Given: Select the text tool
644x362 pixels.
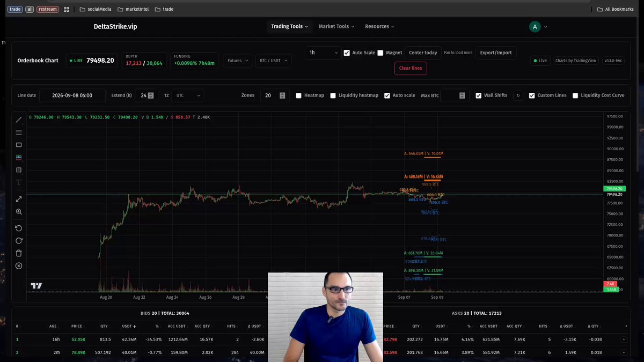Looking at the screenshot, I should pos(19,183).
